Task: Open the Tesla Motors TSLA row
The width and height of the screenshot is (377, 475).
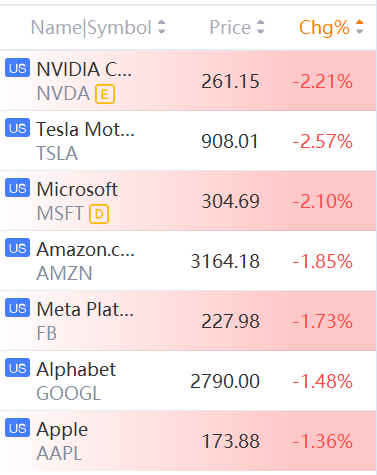Action: 188,141
